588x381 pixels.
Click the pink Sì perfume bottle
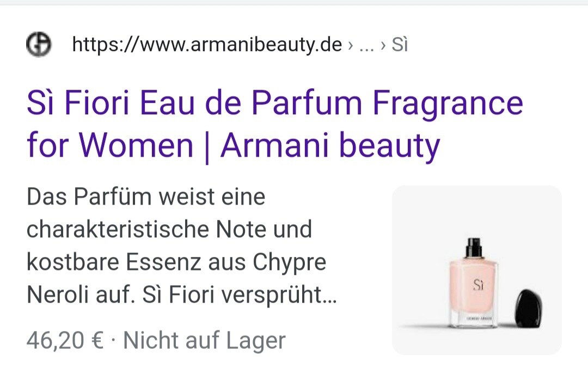474,283
